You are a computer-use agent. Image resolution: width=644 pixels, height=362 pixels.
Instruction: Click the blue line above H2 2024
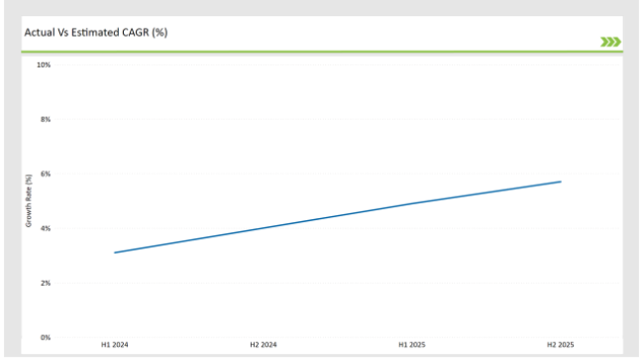click(x=264, y=229)
